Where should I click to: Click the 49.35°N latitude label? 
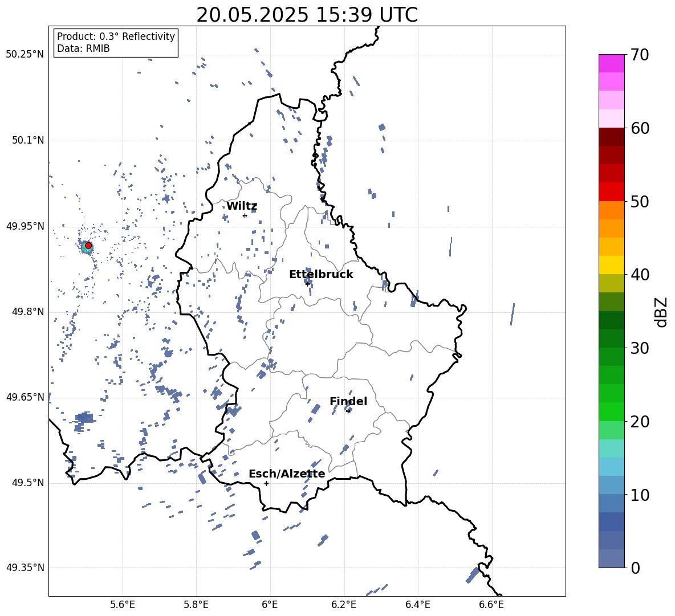25,568
